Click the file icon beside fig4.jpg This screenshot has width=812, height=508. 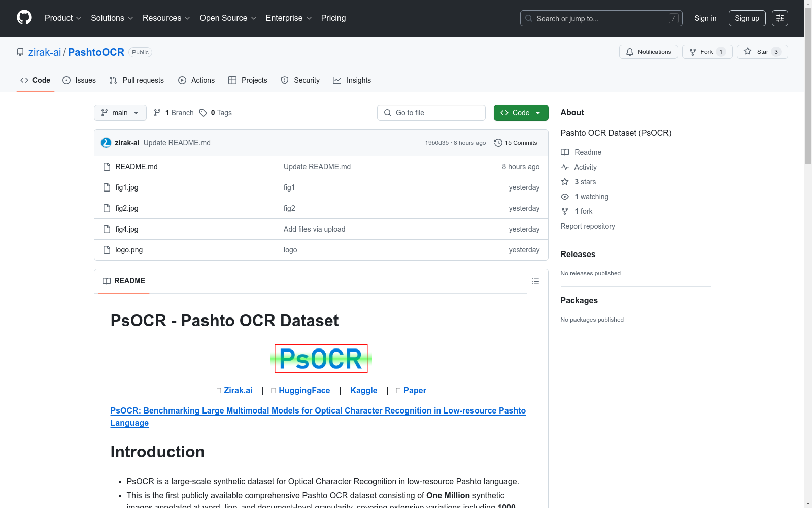(x=107, y=229)
